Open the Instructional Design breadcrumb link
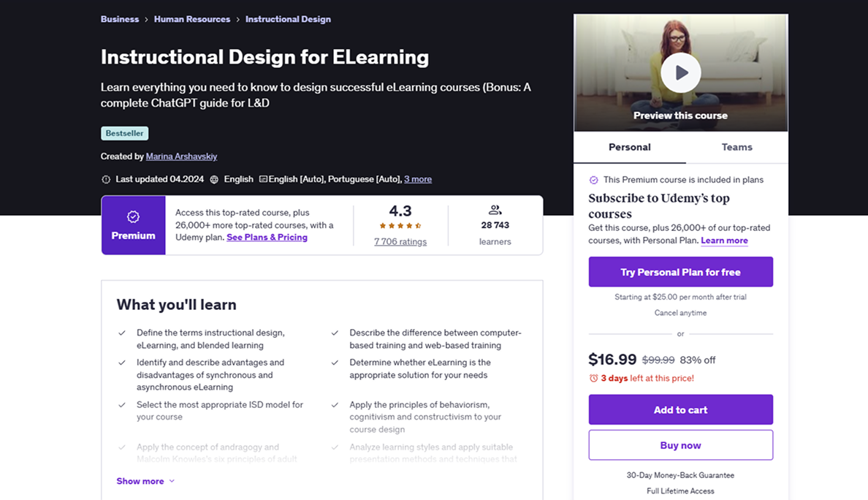The image size is (868, 500). pos(288,19)
